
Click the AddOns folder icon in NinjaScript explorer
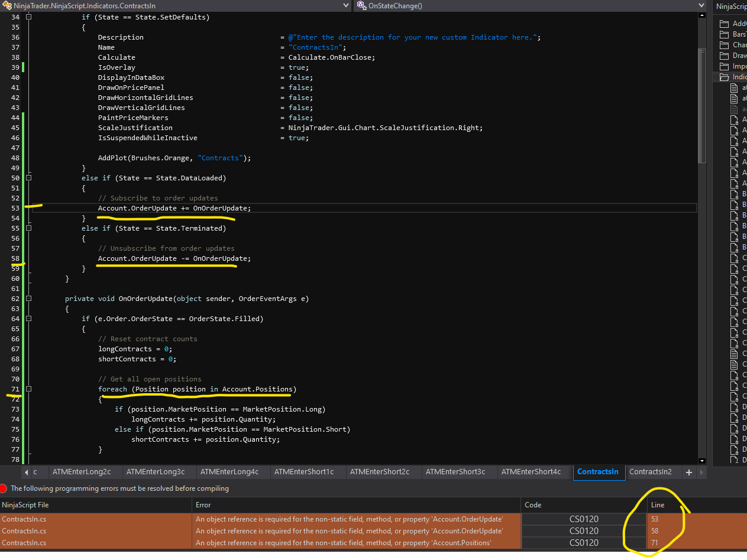[x=724, y=24]
